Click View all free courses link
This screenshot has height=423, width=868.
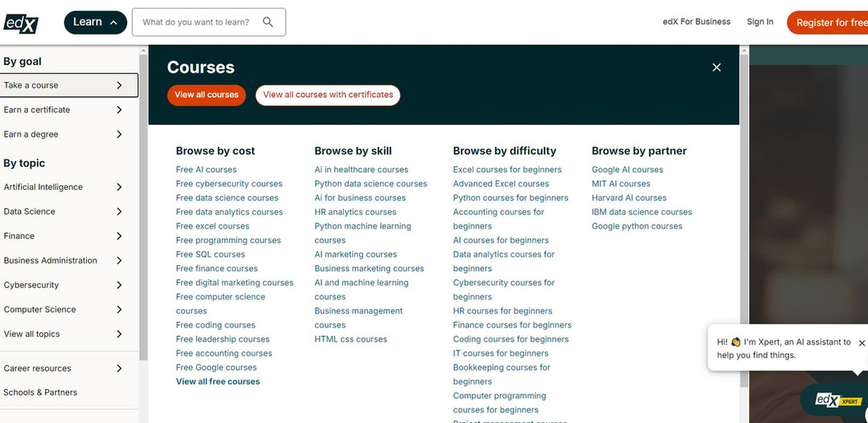(x=218, y=381)
